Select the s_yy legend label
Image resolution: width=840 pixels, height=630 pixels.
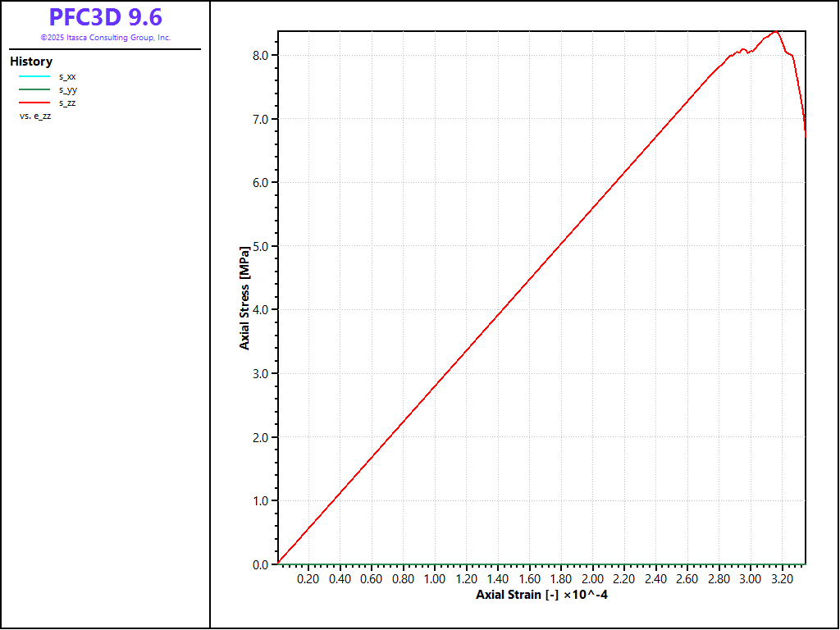click(x=67, y=89)
